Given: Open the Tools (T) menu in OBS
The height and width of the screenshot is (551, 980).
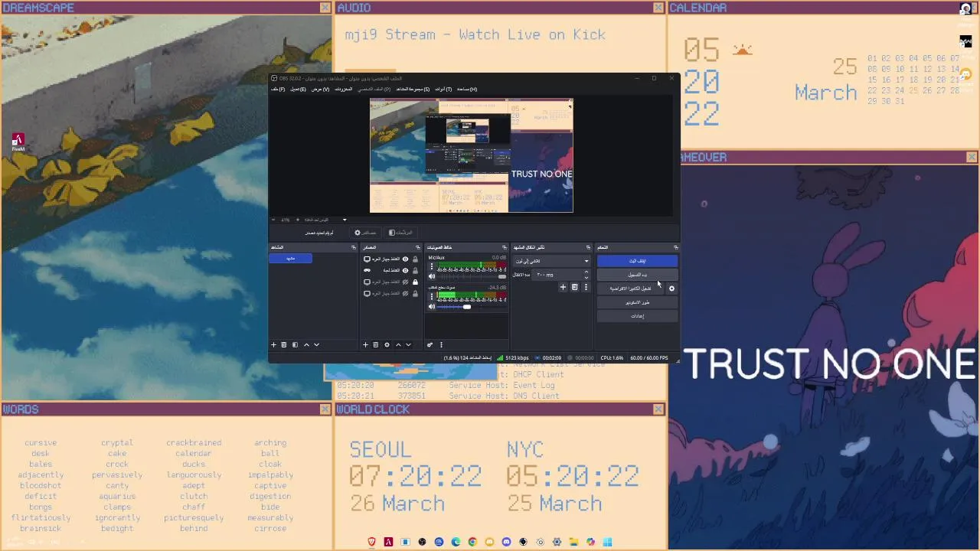Looking at the screenshot, I should tap(443, 89).
